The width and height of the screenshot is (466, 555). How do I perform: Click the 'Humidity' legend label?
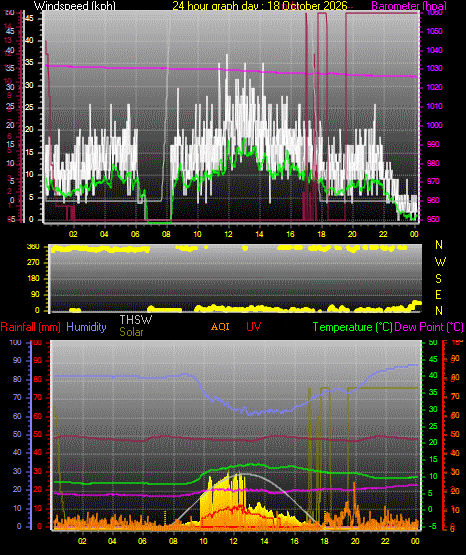tap(86, 327)
